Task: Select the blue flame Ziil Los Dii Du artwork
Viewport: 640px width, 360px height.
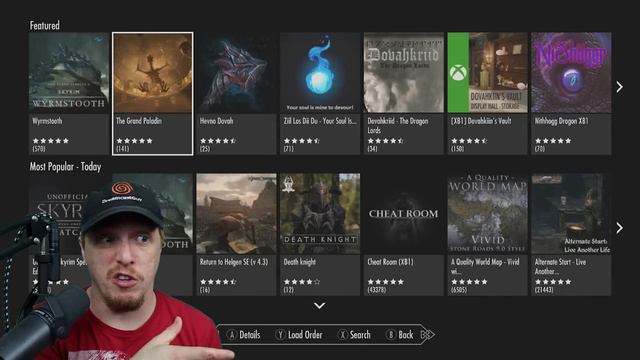Action: (320, 73)
